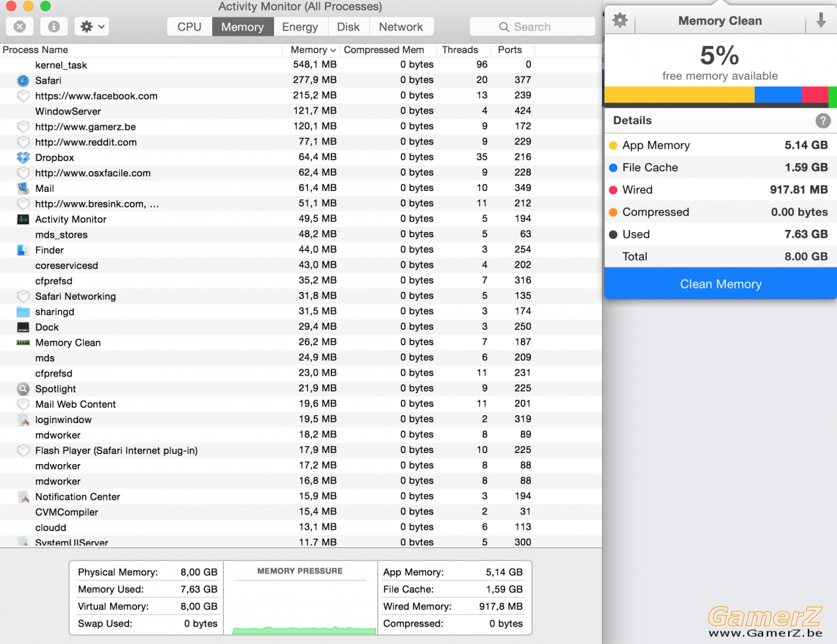837x644 pixels.
Task: Click the Notification Center process icon
Action: pyautogui.click(x=23, y=497)
